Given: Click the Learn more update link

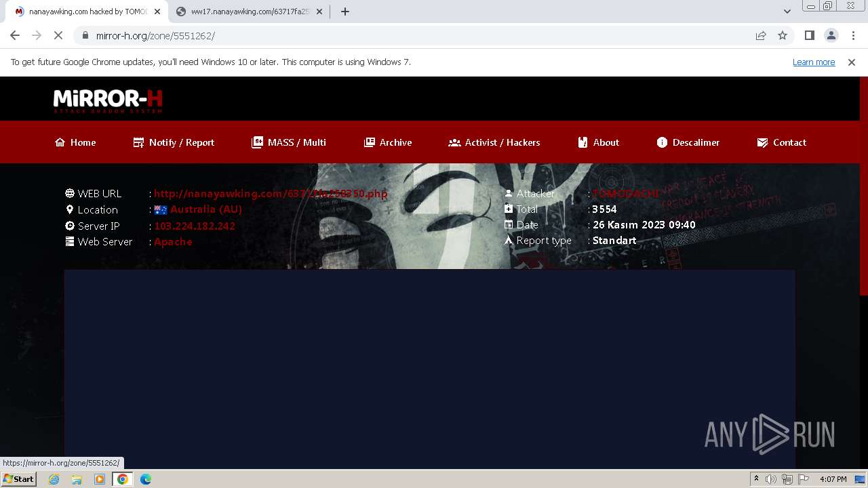Looking at the screenshot, I should (x=814, y=62).
